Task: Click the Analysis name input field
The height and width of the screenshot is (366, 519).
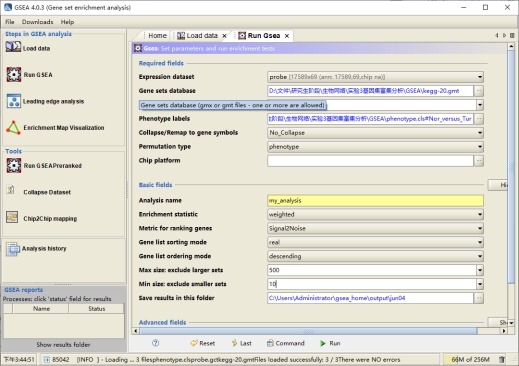Action: [375, 200]
